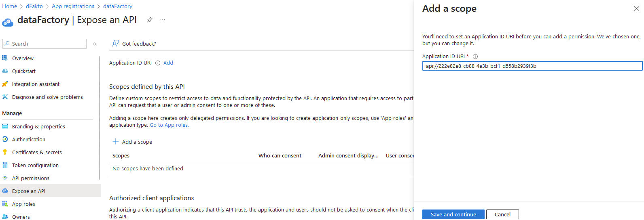Open the more options ellipsis menu

pos(163,20)
